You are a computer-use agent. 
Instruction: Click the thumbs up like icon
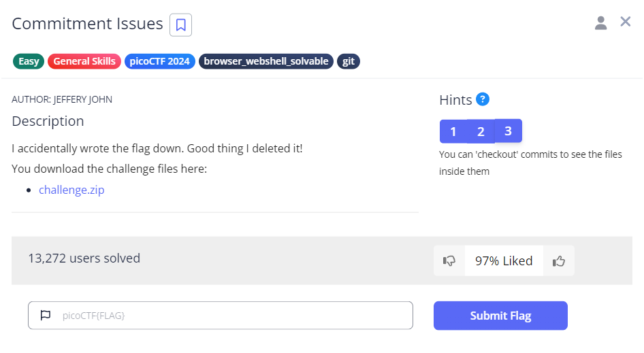coord(559,260)
